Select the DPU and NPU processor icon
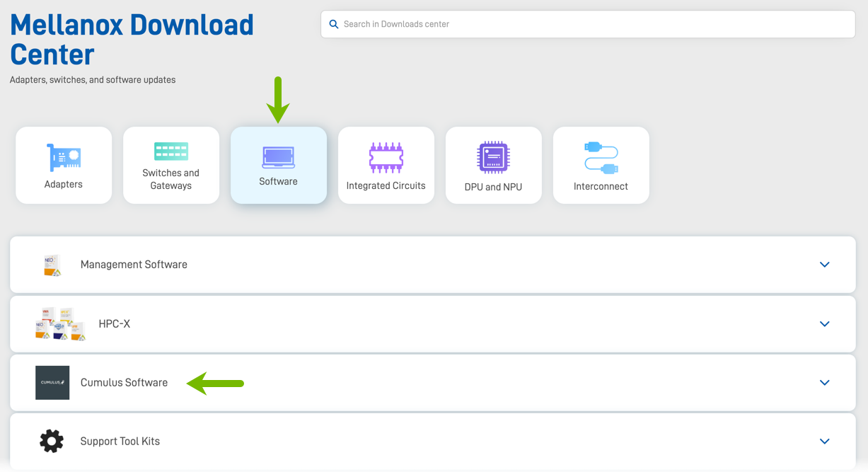 [493, 157]
